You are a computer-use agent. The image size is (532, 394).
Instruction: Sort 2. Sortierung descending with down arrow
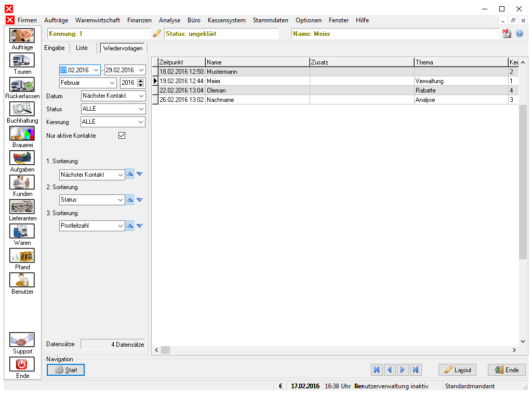click(139, 200)
